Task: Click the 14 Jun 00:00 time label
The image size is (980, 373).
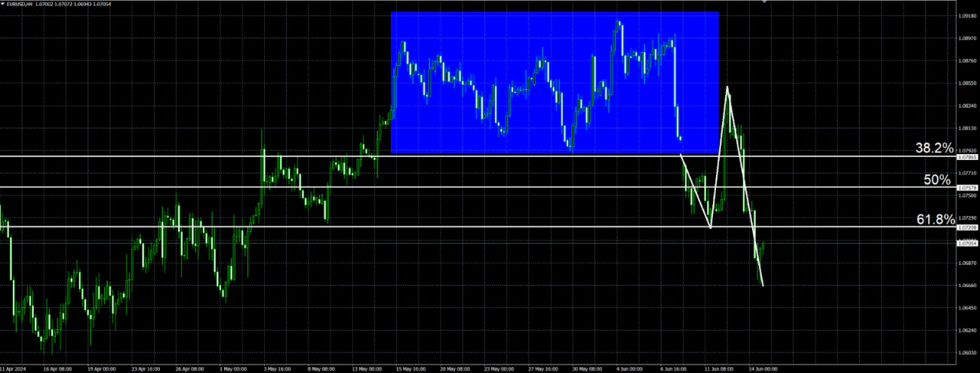Action: pos(762,368)
